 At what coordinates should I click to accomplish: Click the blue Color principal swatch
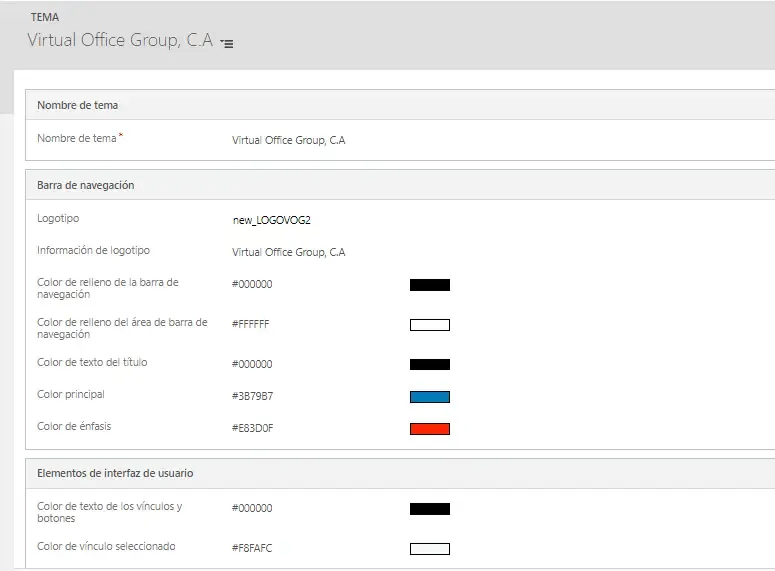coord(429,397)
